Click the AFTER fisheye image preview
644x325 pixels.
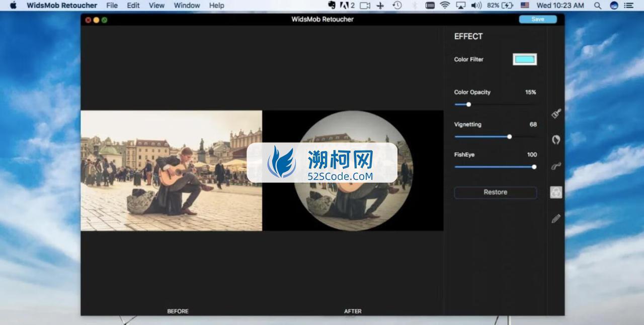coord(353,171)
